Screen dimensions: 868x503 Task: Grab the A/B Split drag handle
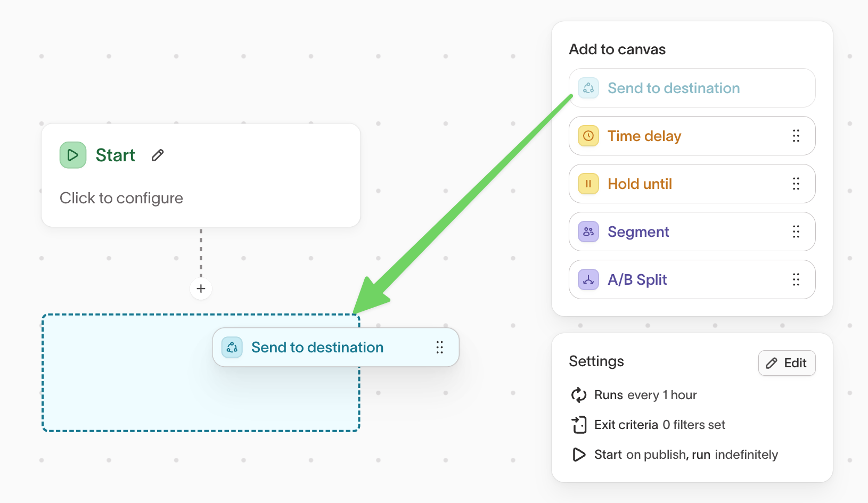tap(796, 279)
